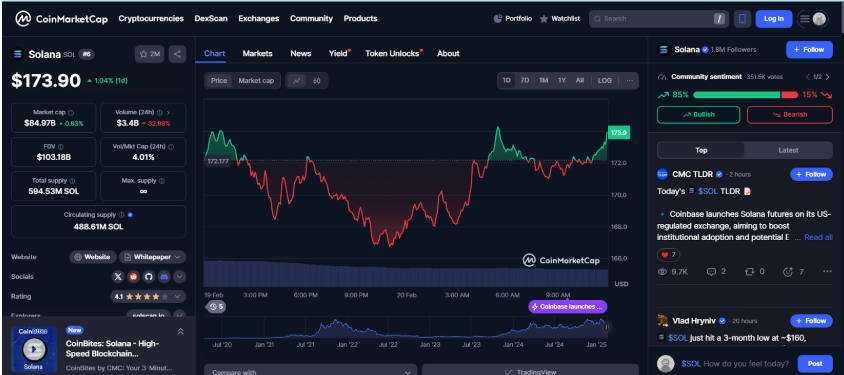Open Solana Reddit social icon
Screen dimensions: 844x375
point(133,277)
